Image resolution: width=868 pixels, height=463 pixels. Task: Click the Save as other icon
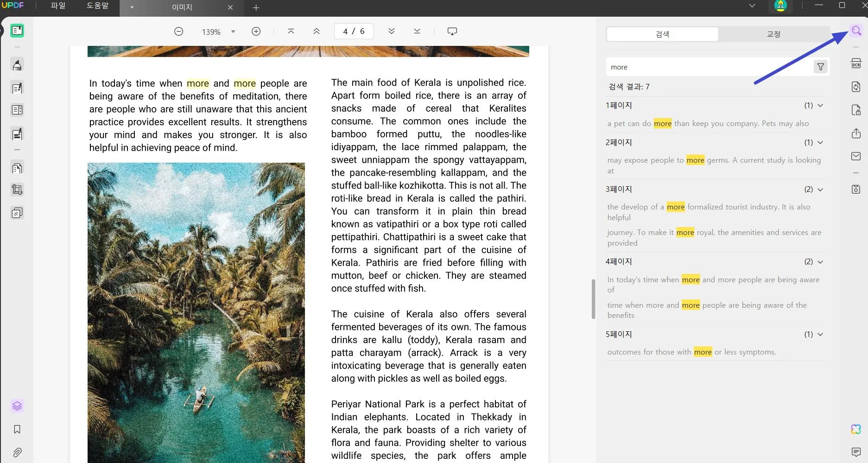(x=856, y=190)
